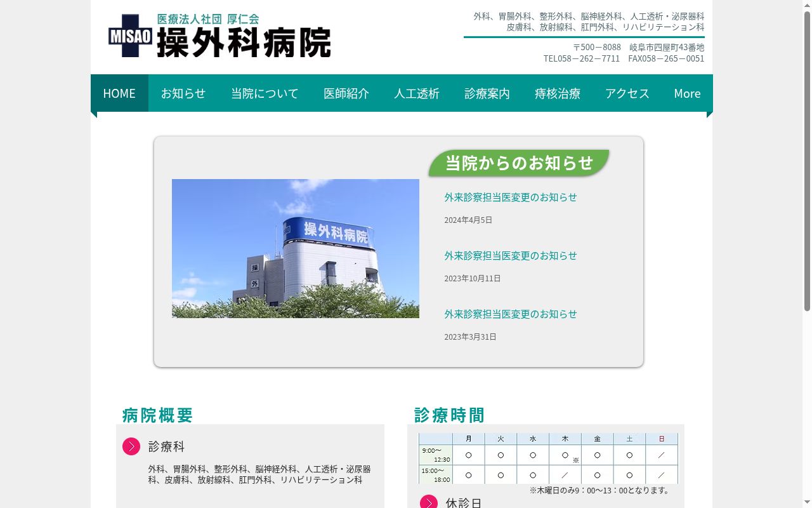
Task: Open the お知らせ menu item
Action: (x=183, y=93)
